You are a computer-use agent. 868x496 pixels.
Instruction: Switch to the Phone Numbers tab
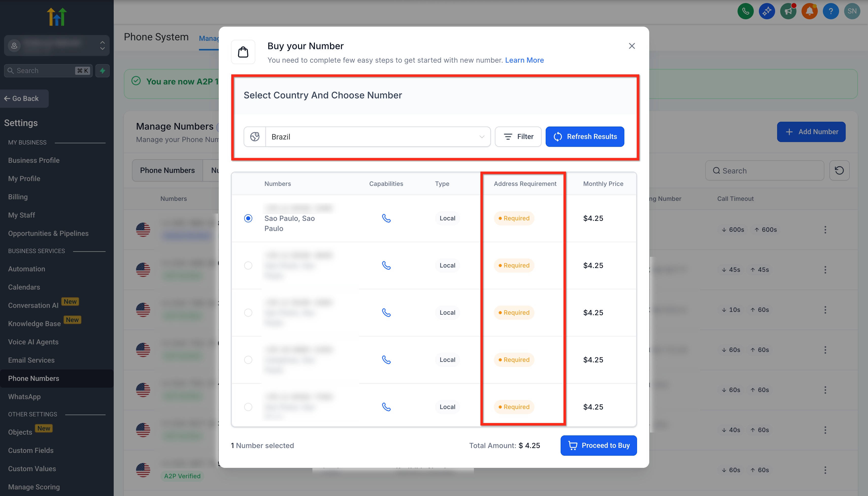[x=167, y=170]
